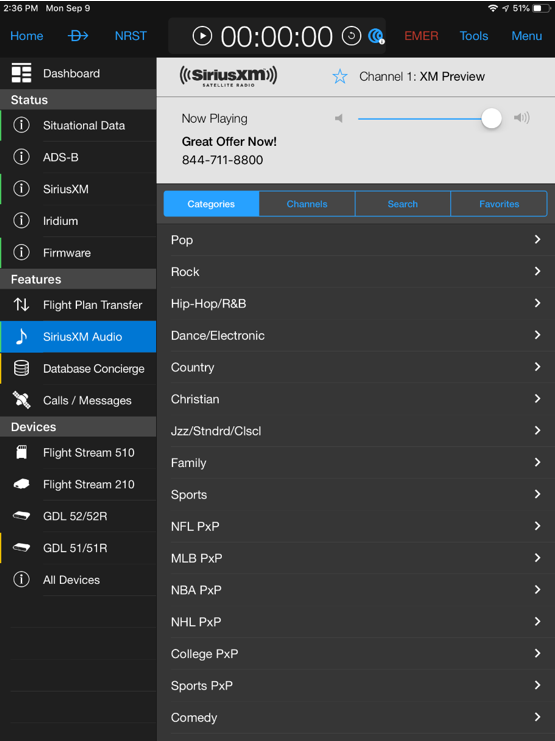Viewport: 555px width, 741px height.
Task: Click the volume slider knob
Action: point(491,118)
